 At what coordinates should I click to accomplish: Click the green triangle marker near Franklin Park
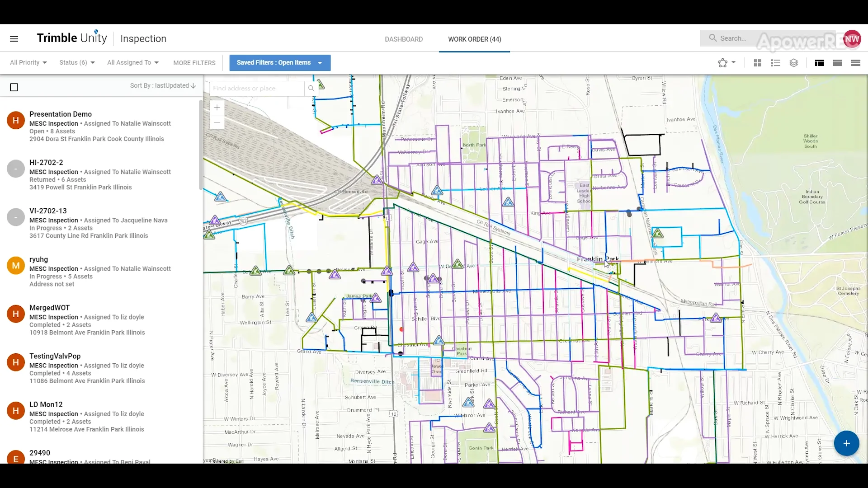pos(657,234)
